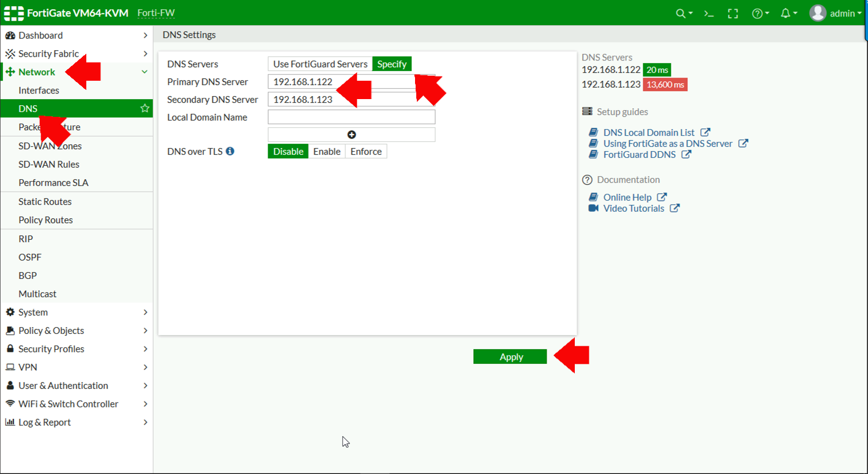
Task: Click the info icon next to DNS over TLS
Action: click(x=230, y=151)
